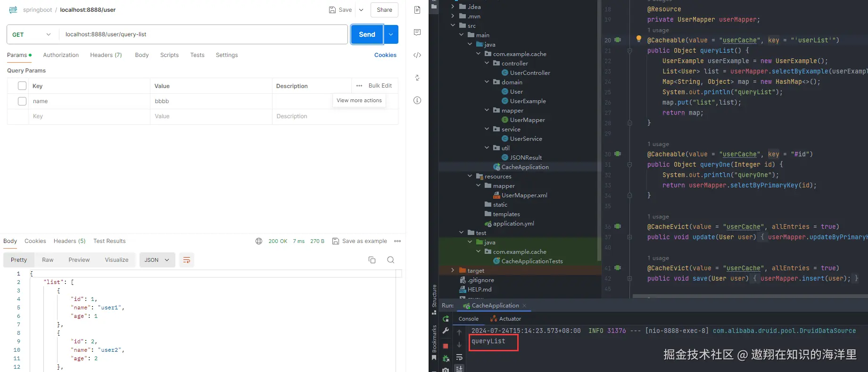Open the Bookmarks tool window stripe
868x372 pixels.
click(434, 342)
